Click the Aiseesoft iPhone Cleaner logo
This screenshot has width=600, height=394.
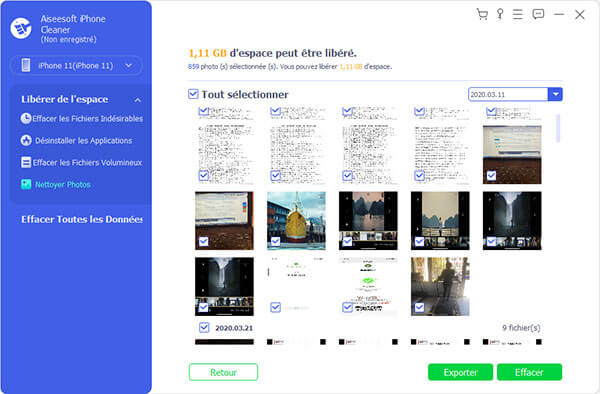point(21,28)
